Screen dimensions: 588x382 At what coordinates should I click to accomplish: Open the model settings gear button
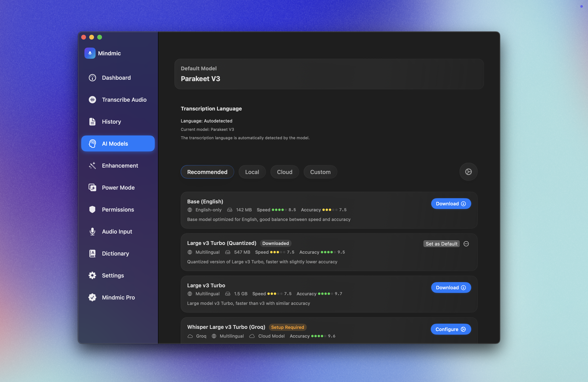click(468, 172)
